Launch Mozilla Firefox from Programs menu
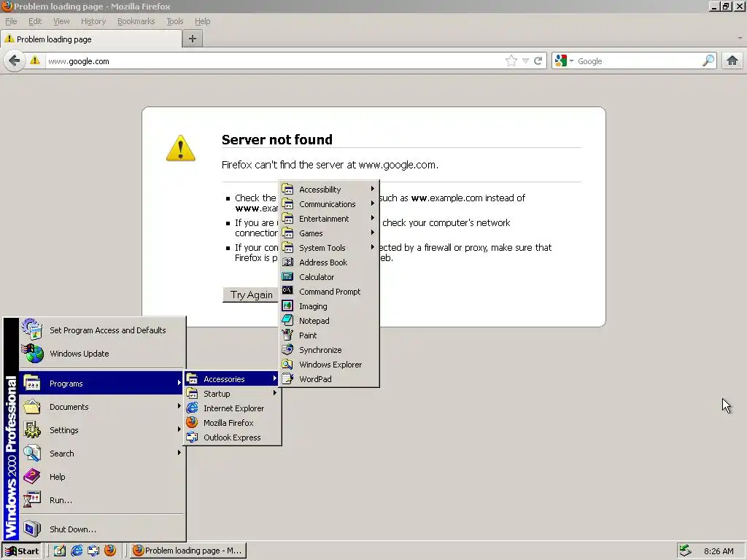 point(231,423)
